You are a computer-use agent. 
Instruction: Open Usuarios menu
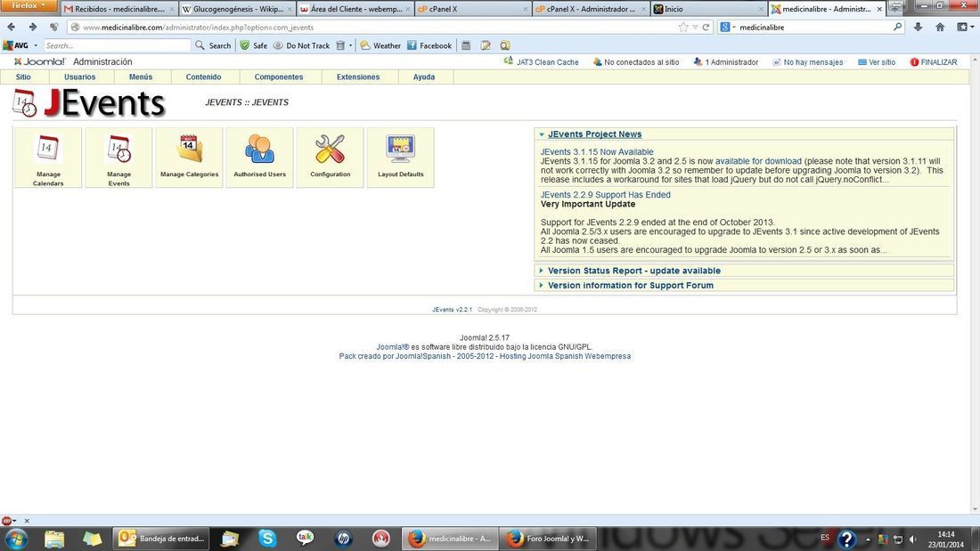click(80, 77)
